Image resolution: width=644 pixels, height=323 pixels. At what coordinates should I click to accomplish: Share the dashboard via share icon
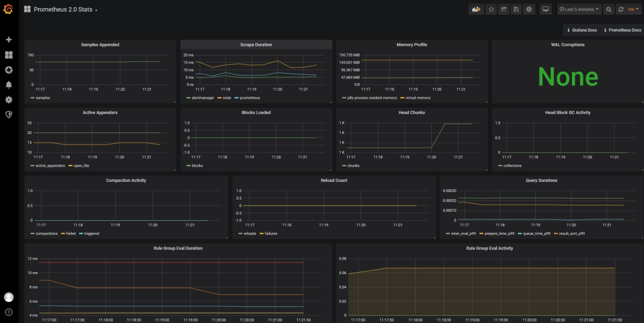pos(504,9)
